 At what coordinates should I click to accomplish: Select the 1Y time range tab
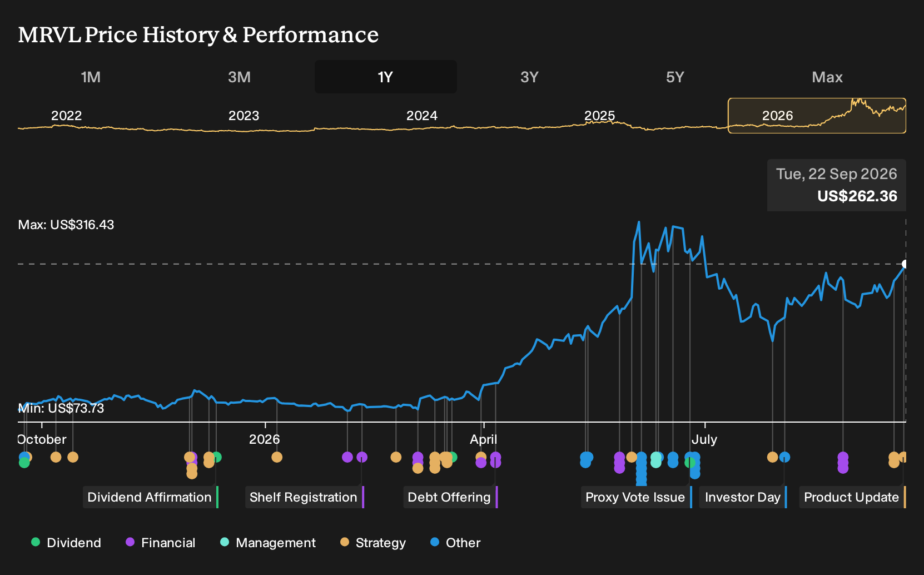click(386, 77)
